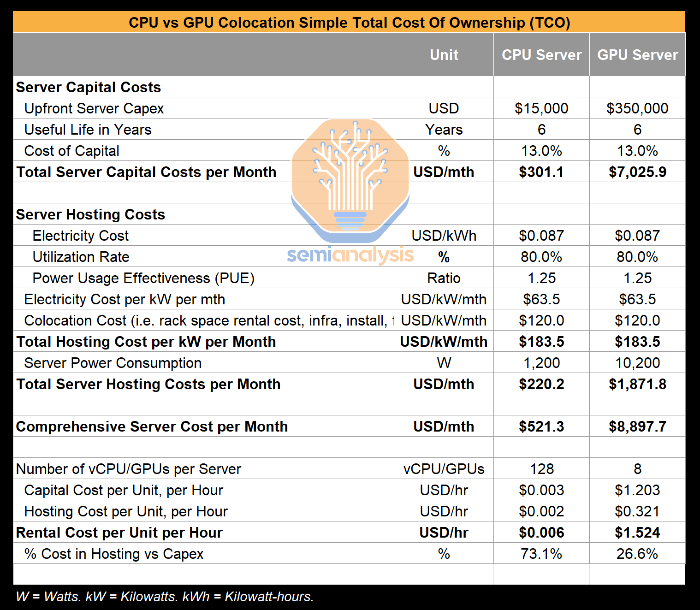This screenshot has width=700, height=610.
Task: Click the $8,897.7 GPU comprehensive cost cell
Action: (x=637, y=426)
